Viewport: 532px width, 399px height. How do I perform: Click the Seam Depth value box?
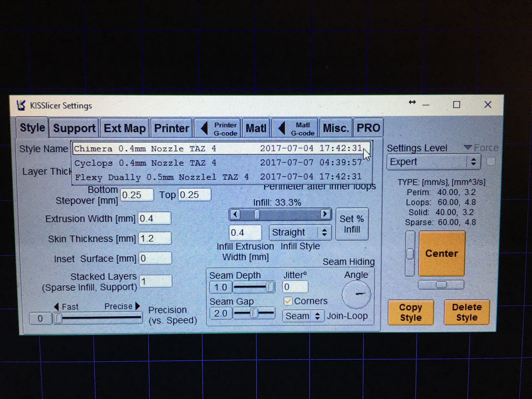coord(221,287)
